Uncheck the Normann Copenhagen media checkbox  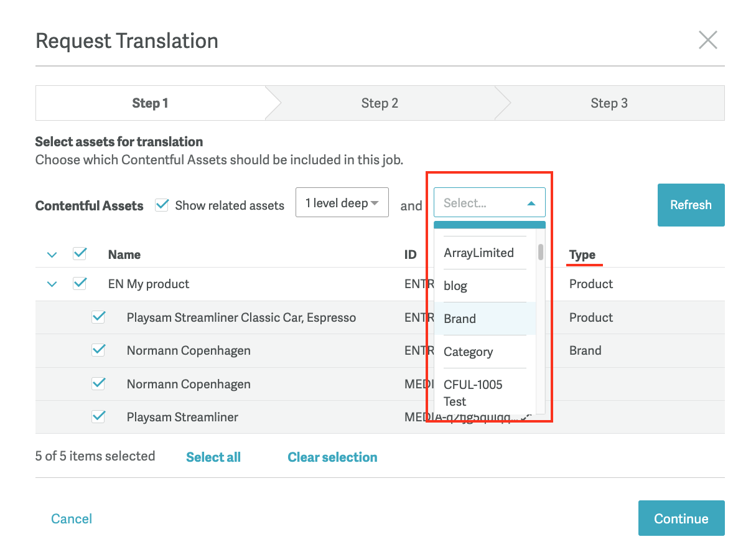[98, 383]
